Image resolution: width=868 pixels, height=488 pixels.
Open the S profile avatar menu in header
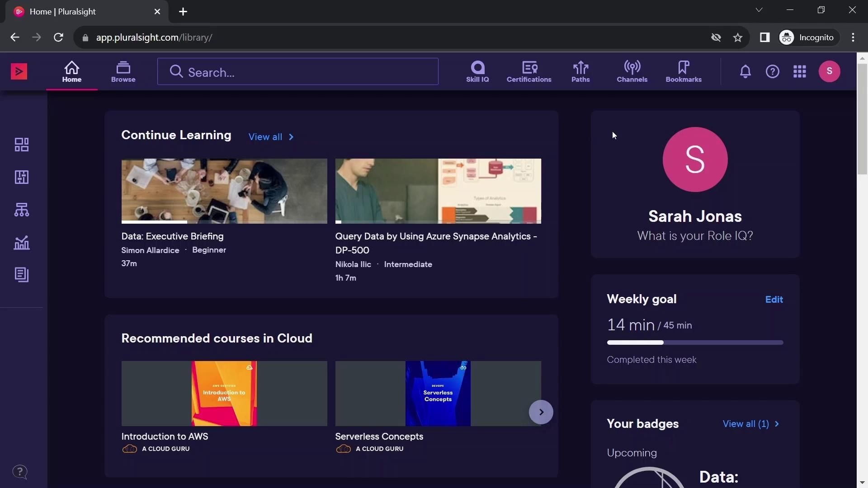point(829,71)
